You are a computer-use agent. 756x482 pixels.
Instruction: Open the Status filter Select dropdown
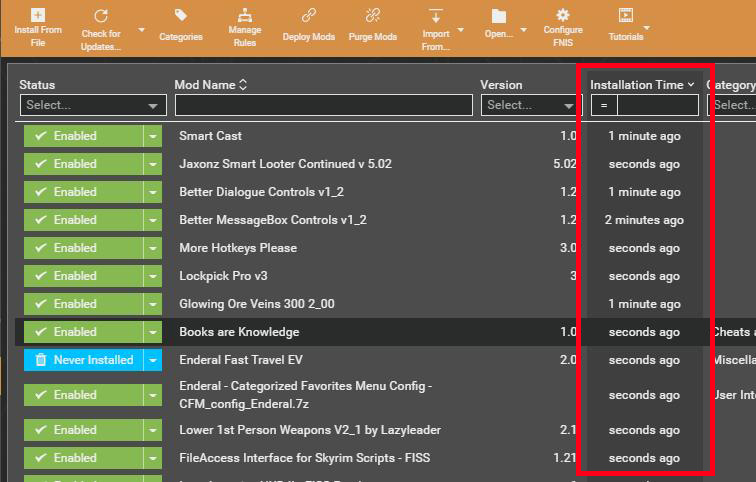pos(93,105)
